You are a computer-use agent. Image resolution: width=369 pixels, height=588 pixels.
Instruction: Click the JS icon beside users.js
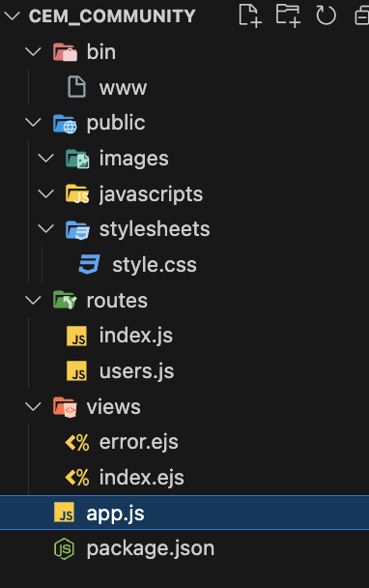(77, 370)
